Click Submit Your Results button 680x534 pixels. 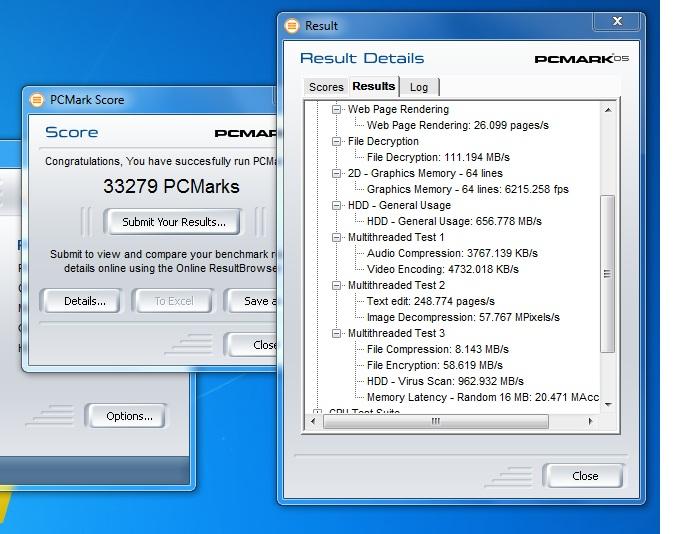tap(173, 222)
